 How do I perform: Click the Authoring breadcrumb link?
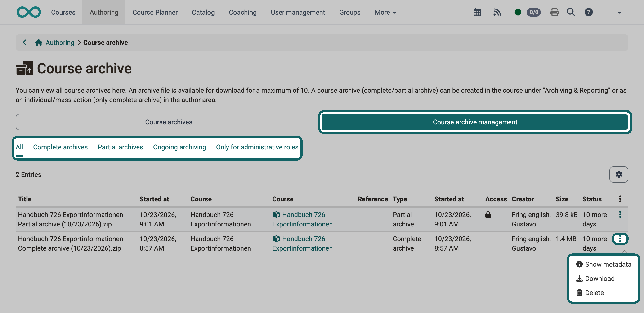coord(60,42)
